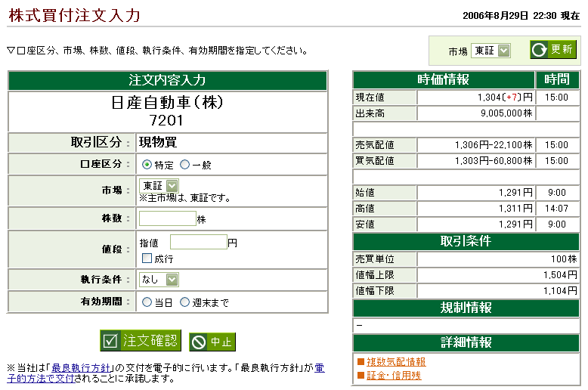Open the 東証 market dropdown in order form

pyautogui.click(x=159, y=186)
